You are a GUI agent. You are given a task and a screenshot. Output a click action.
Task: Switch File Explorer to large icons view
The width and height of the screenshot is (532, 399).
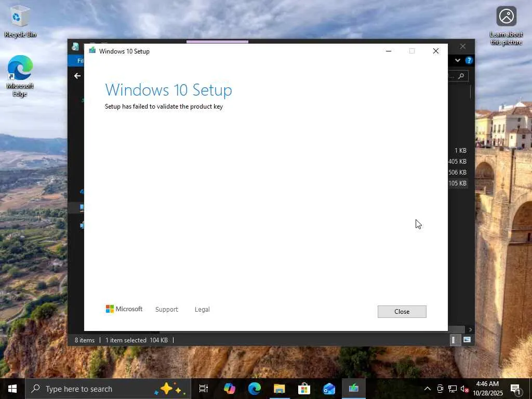467,340
